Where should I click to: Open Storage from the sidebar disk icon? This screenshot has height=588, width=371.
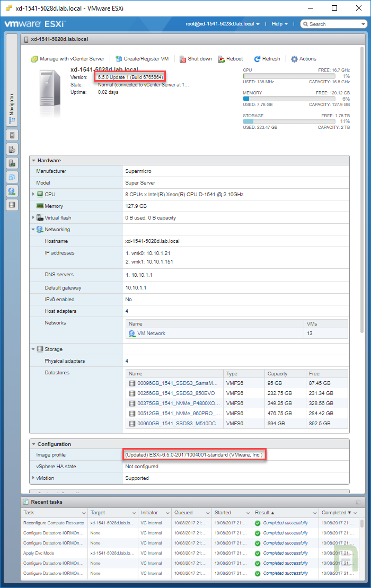coord(12,204)
